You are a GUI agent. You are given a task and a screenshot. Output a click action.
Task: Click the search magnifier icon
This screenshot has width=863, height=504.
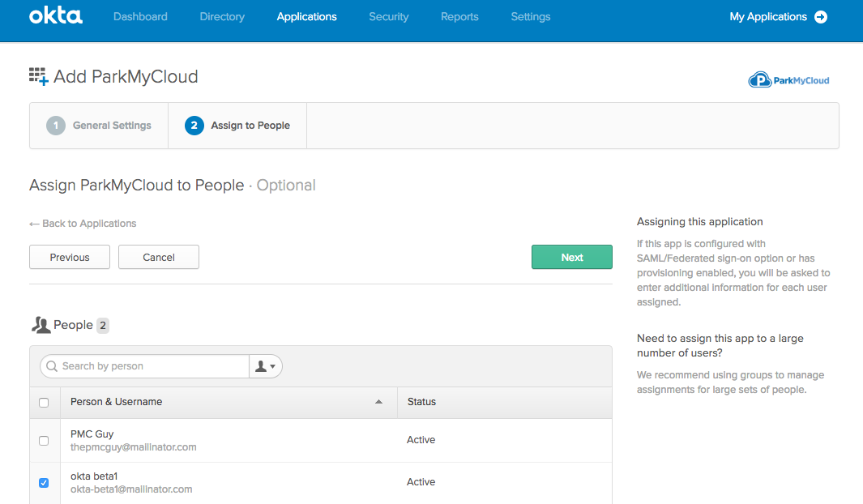pos(52,366)
